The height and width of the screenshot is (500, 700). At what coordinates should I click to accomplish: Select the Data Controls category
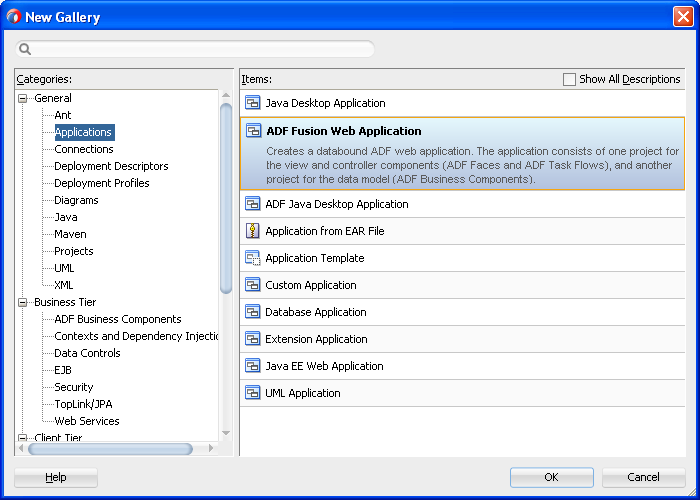click(x=88, y=353)
